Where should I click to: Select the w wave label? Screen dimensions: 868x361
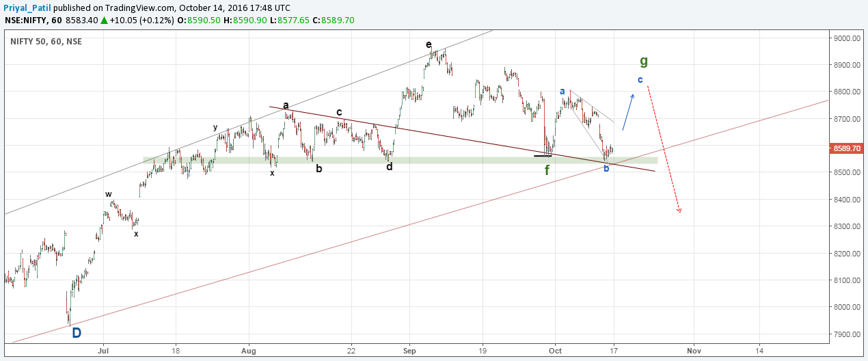(109, 194)
